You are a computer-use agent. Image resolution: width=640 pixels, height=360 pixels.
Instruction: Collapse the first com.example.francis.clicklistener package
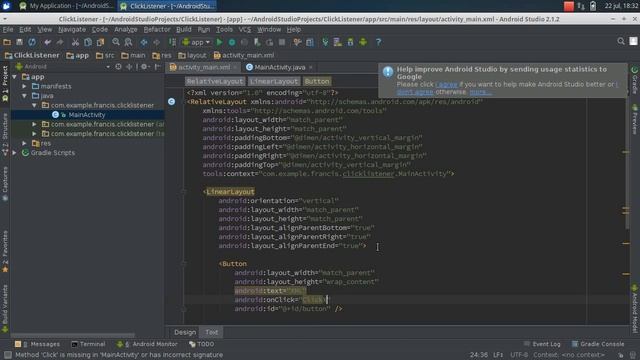coord(34,105)
